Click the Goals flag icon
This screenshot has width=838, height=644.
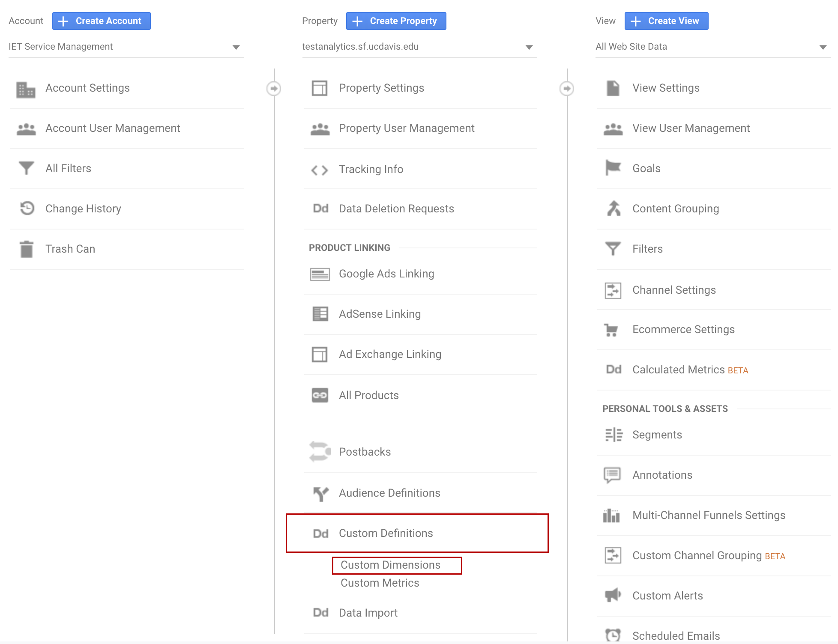pos(613,167)
